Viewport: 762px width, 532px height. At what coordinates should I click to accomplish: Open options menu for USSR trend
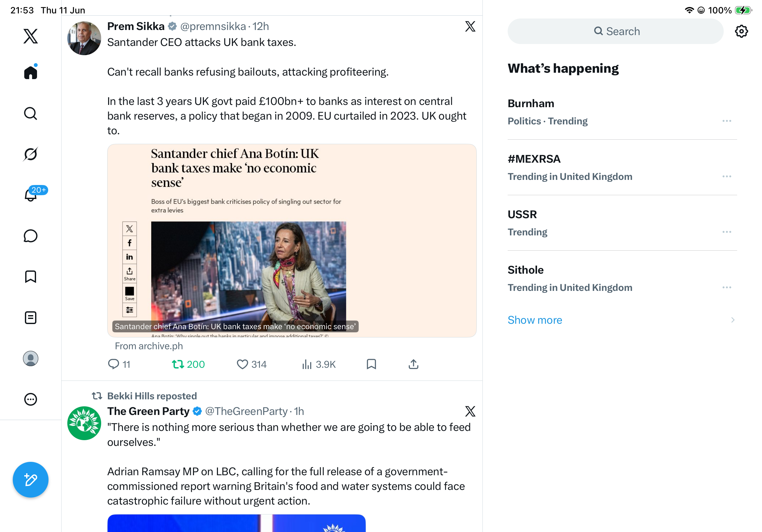[x=727, y=232]
